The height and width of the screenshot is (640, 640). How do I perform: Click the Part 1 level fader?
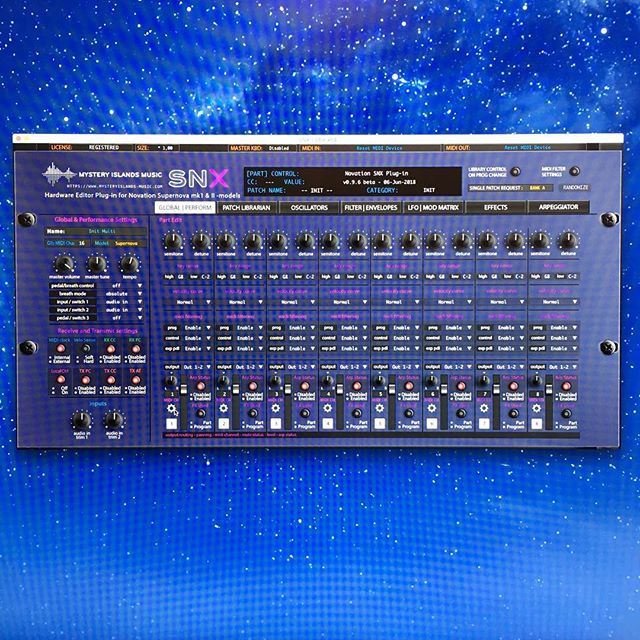[x=184, y=391]
